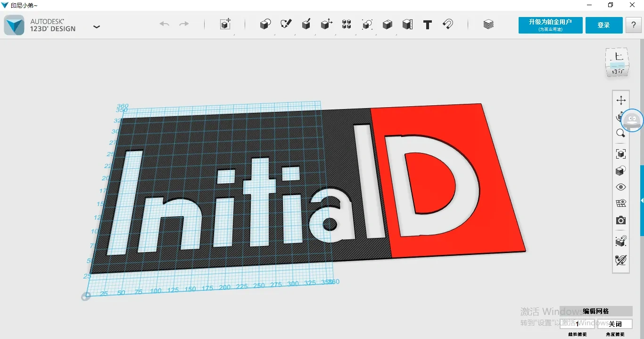This screenshot has width=644, height=339.
Task: Toggle sketch visibility at bottom of side bar
Action: 621,260
